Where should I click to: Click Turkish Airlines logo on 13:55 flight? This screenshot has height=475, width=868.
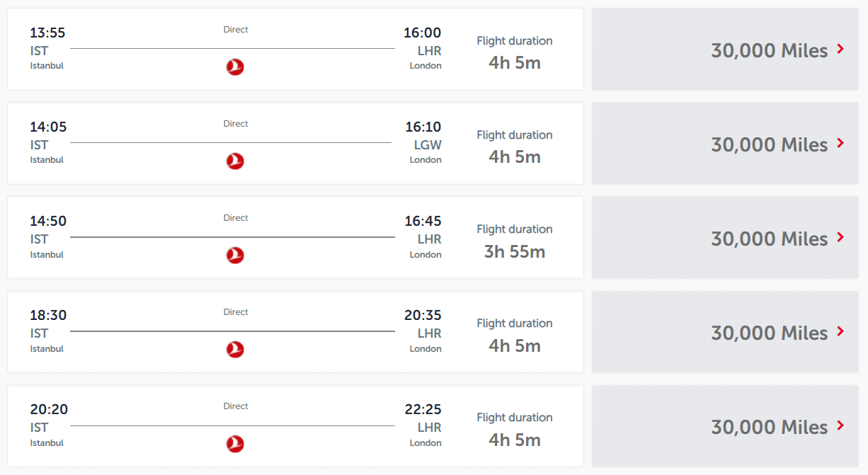click(x=235, y=67)
